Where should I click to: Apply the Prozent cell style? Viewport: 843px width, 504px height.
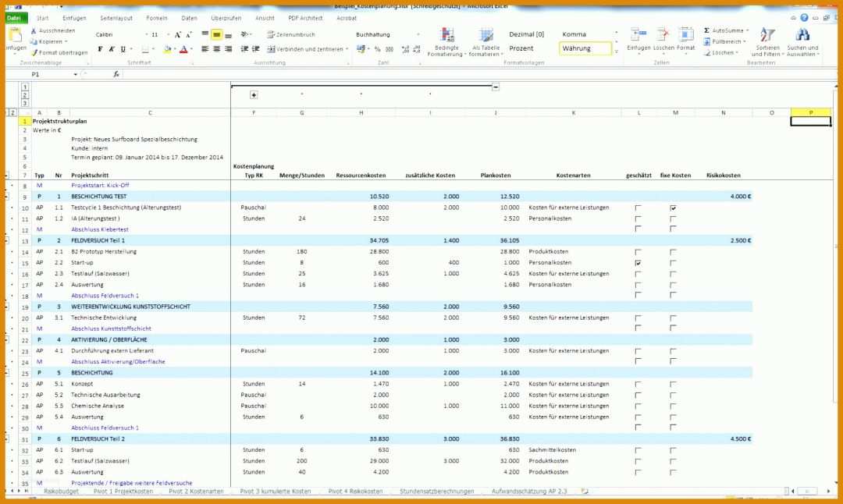(x=521, y=48)
